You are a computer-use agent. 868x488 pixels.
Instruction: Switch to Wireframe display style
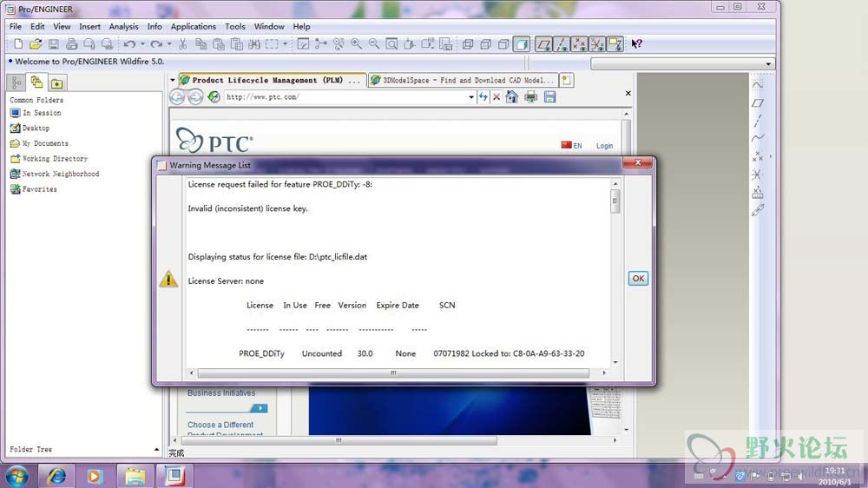(x=468, y=43)
